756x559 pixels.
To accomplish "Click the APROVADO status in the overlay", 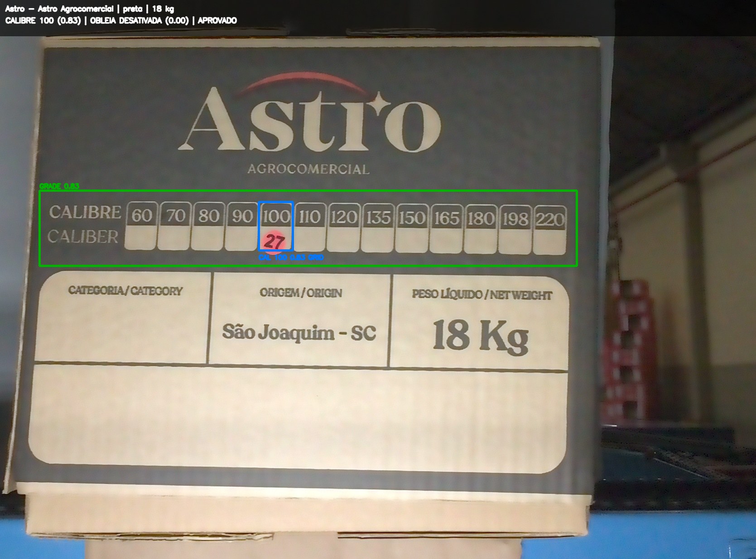I will point(217,20).
